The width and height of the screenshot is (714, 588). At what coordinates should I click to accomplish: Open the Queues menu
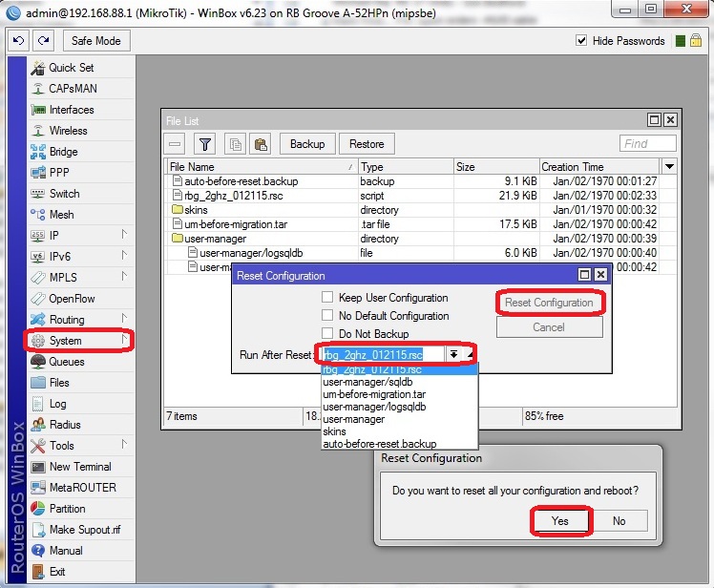click(81, 362)
